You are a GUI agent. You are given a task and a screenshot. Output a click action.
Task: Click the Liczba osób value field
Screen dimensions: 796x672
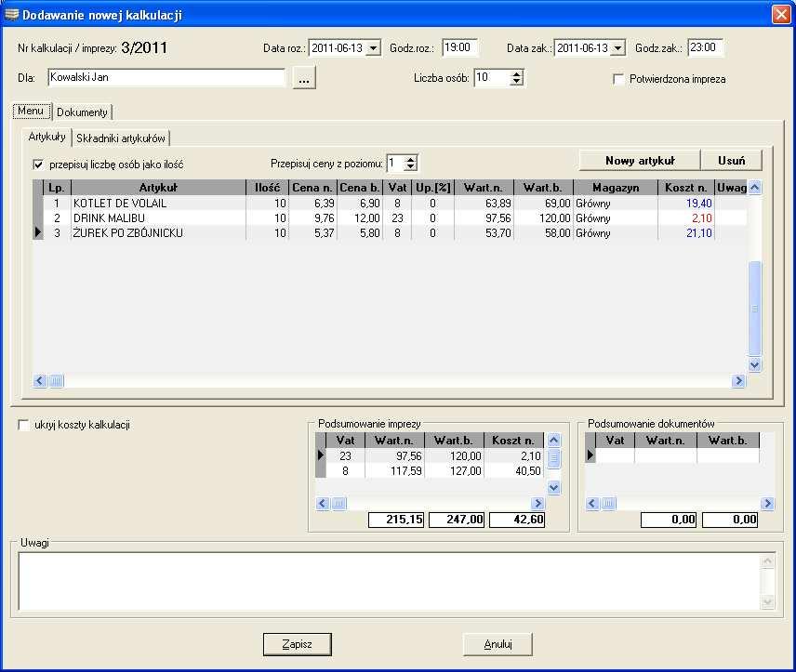click(492, 78)
